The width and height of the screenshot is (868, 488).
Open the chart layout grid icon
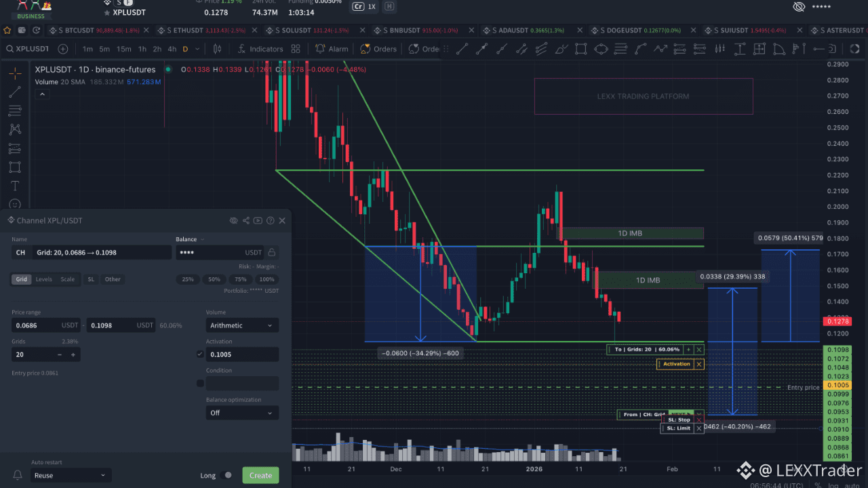coord(296,49)
